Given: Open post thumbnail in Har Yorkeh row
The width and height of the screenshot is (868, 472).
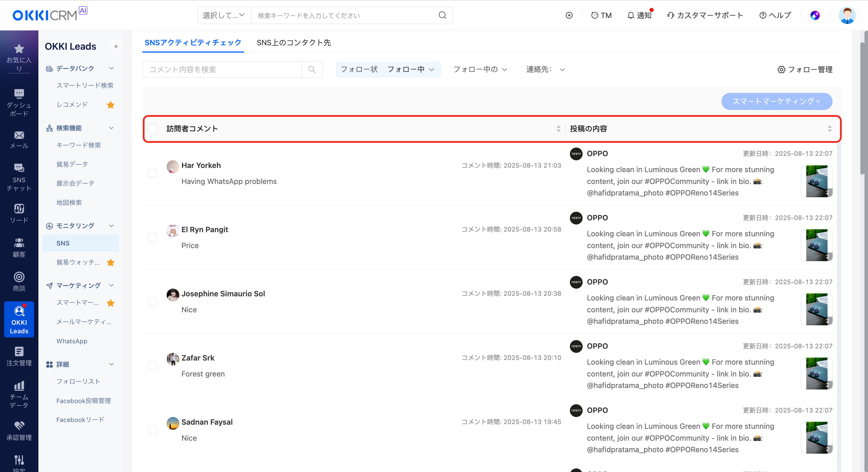Looking at the screenshot, I should (817, 181).
